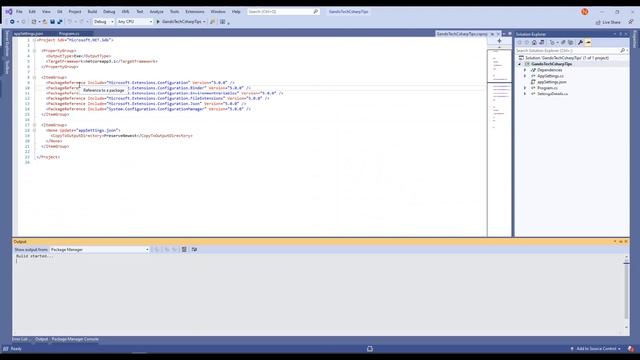Switch to Package Manager Console tab
640x360 pixels.
tap(75, 339)
